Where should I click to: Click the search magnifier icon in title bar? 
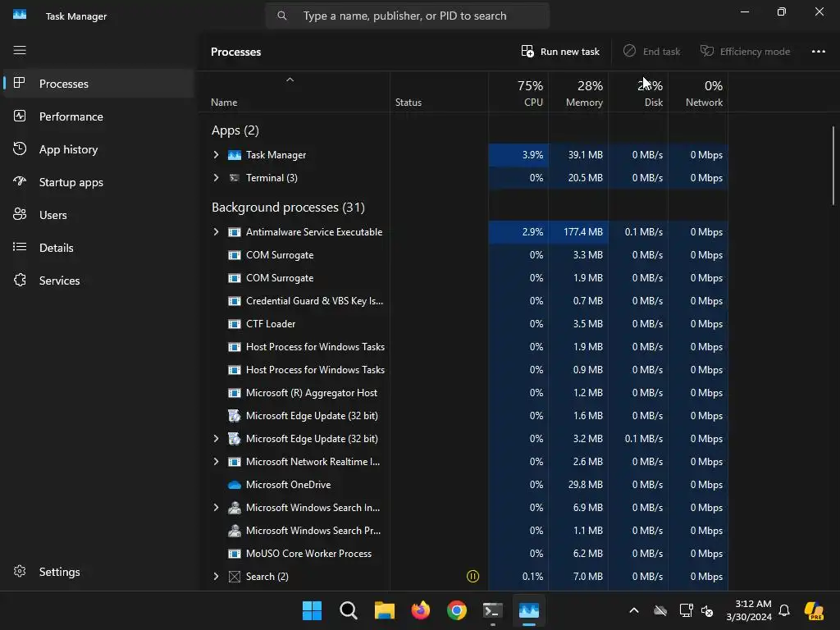(x=282, y=16)
